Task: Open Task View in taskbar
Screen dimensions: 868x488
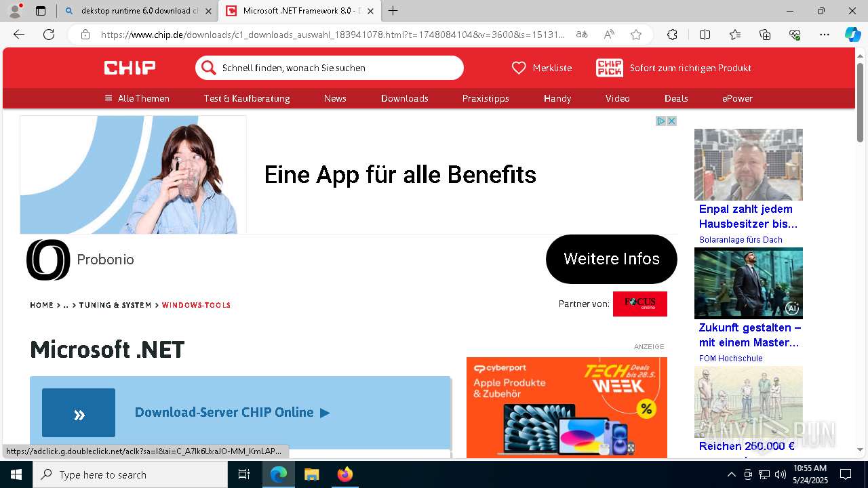Action: click(244, 474)
